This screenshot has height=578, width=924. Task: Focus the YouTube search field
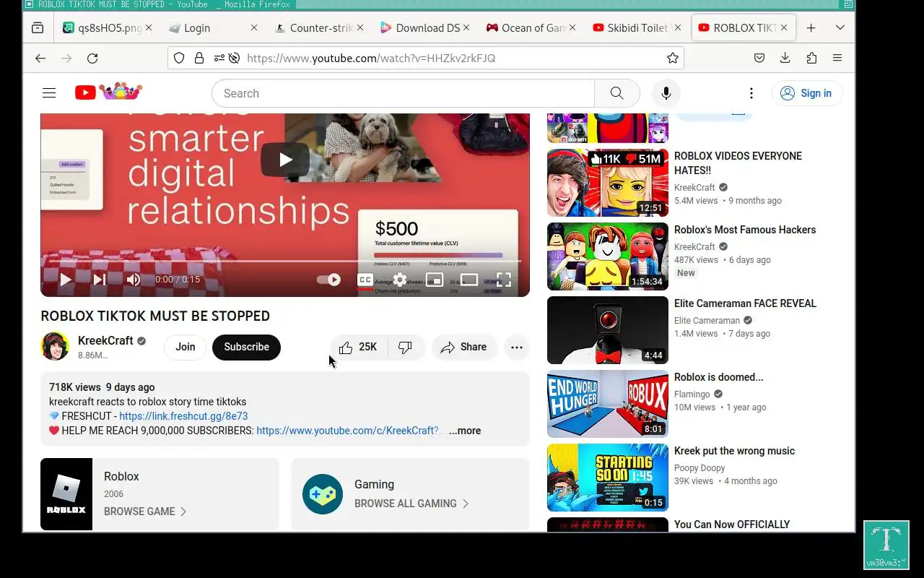403,93
